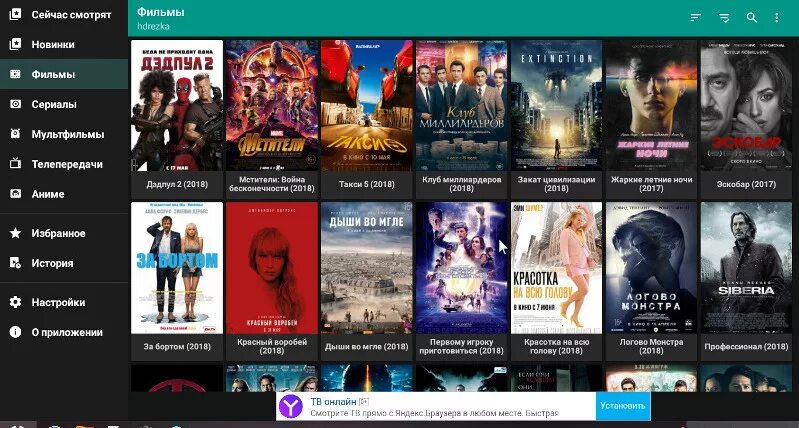Open the Siberia movie poster
The width and height of the screenshot is (799, 428).
coord(747,268)
